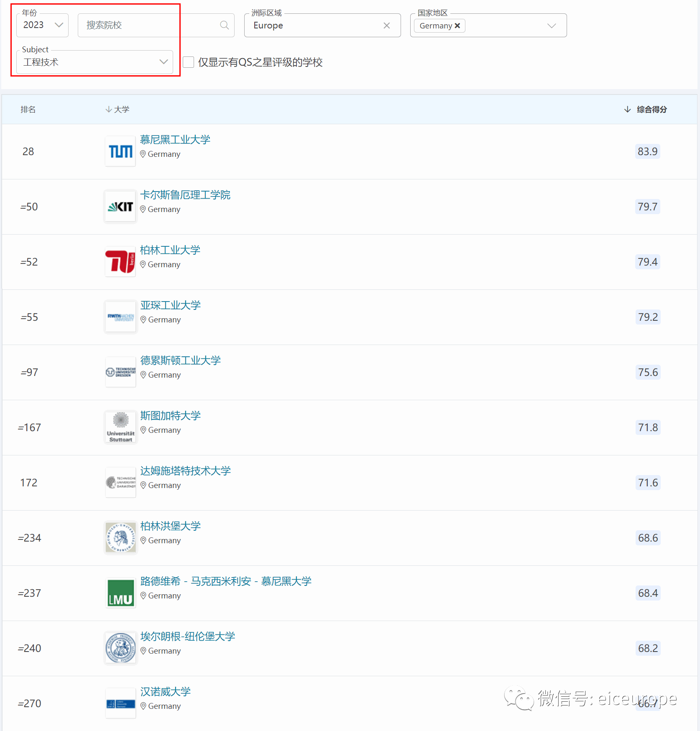Click the 68.2 overall score
Screen dimensions: 700x731
click(648, 648)
